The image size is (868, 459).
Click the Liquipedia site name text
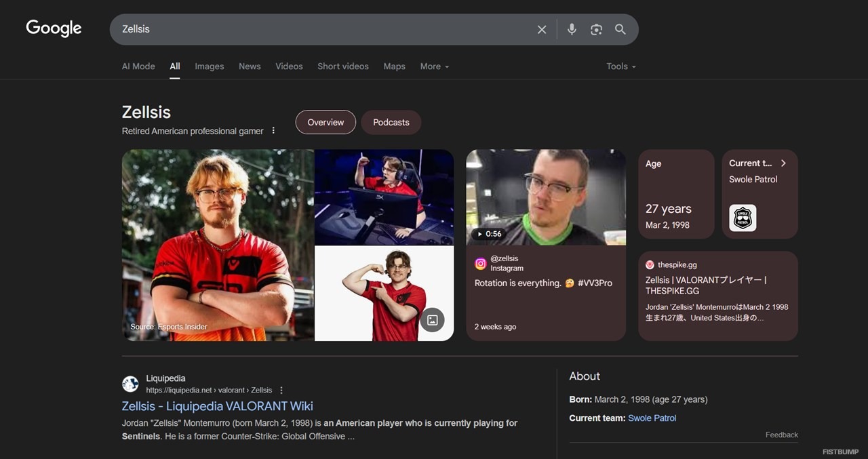click(x=165, y=378)
